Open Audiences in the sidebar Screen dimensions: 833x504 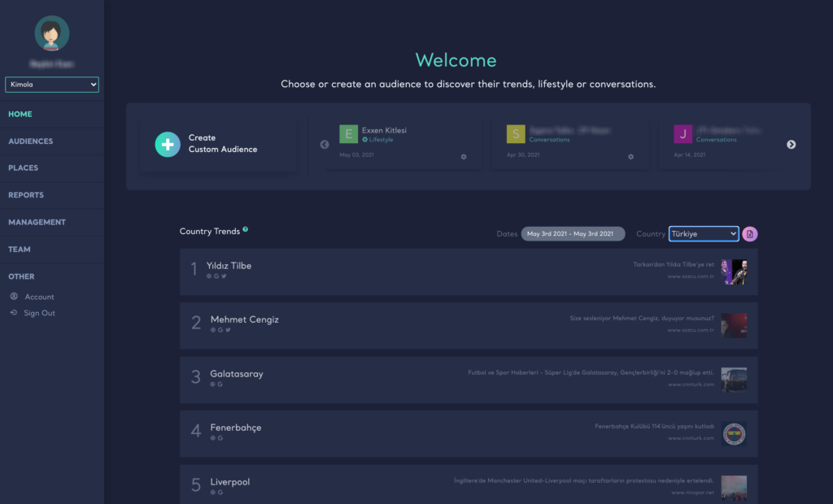30,141
